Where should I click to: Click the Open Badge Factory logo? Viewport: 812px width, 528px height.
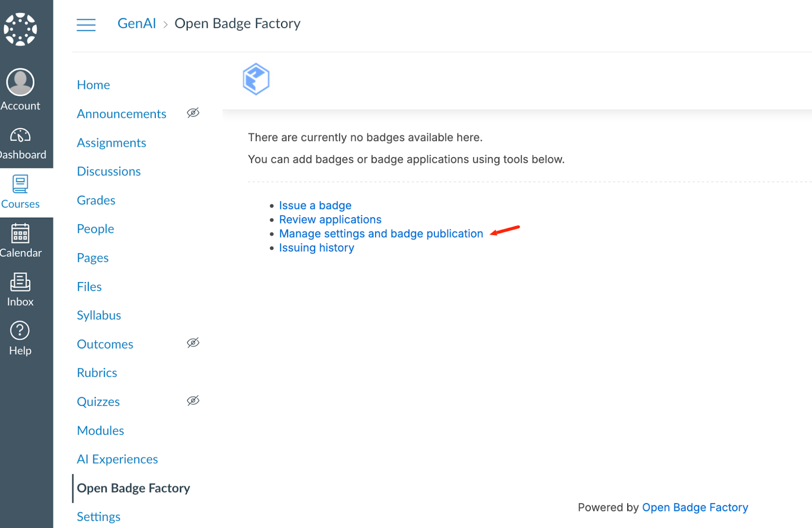click(x=256, y=79)
